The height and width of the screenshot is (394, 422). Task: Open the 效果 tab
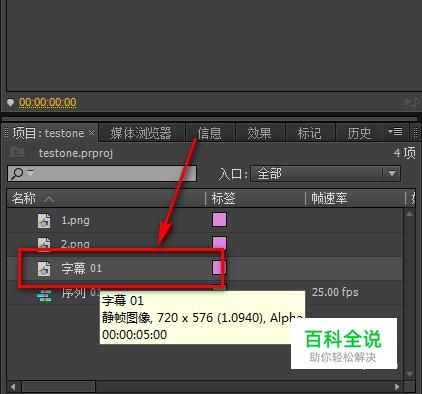pos(259,133)
